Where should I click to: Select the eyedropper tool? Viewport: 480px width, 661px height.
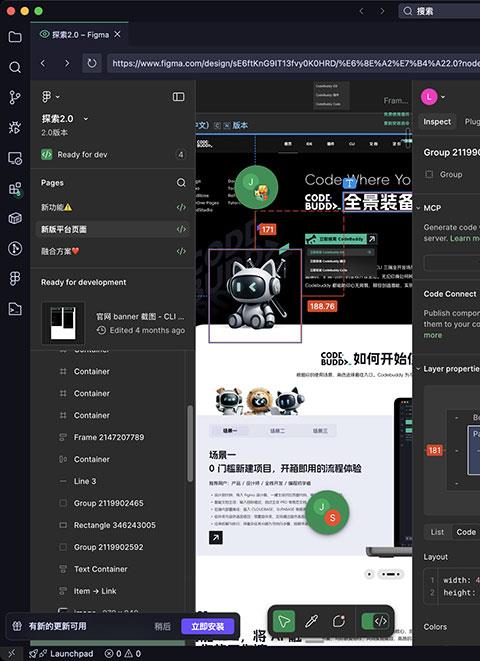(x=311, y=621)
